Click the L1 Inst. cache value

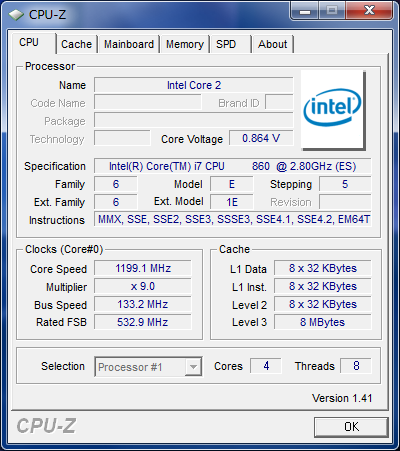coord(322,287)
